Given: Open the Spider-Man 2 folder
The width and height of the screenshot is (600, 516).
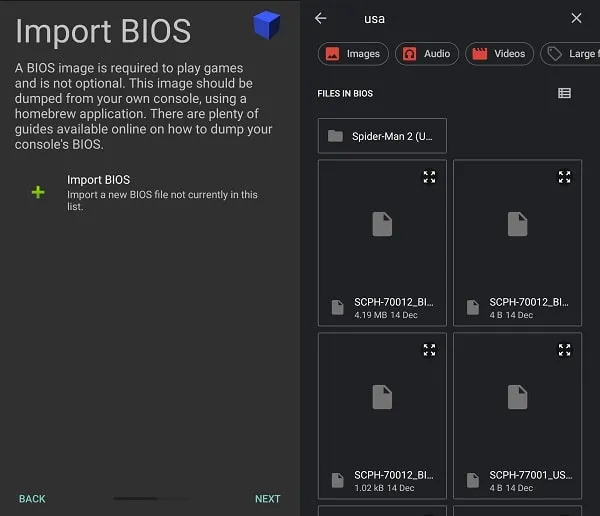Looking at the screenshot, I should point(382,136).
